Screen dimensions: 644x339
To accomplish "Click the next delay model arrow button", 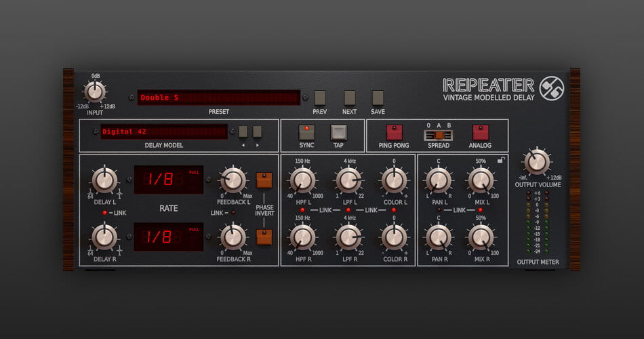I will pos(257,132).
